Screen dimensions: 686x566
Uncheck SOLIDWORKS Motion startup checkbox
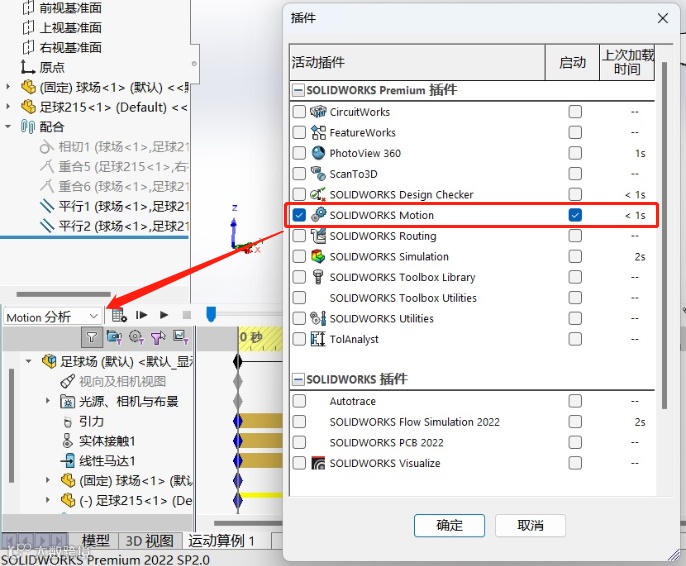575,215
